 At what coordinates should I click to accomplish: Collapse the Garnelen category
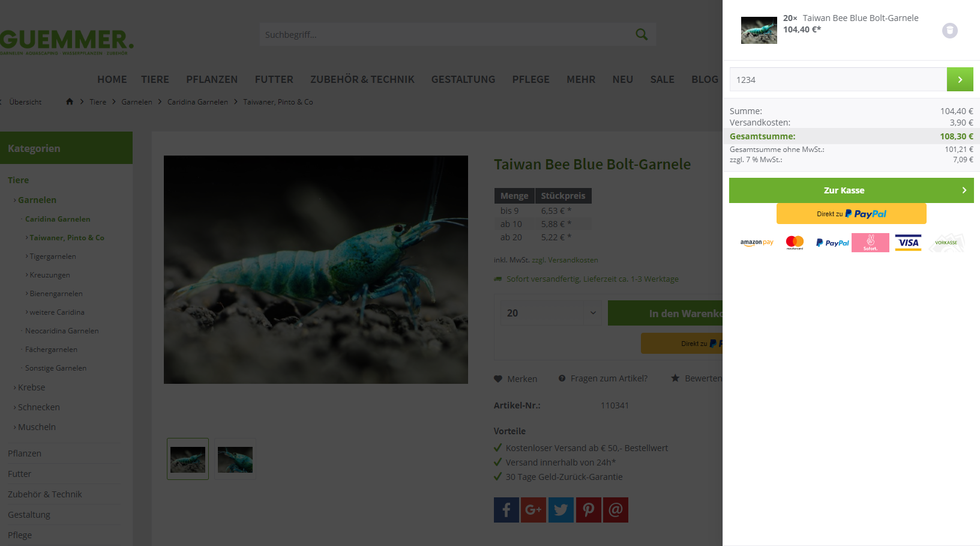click(x=37, y=200)
